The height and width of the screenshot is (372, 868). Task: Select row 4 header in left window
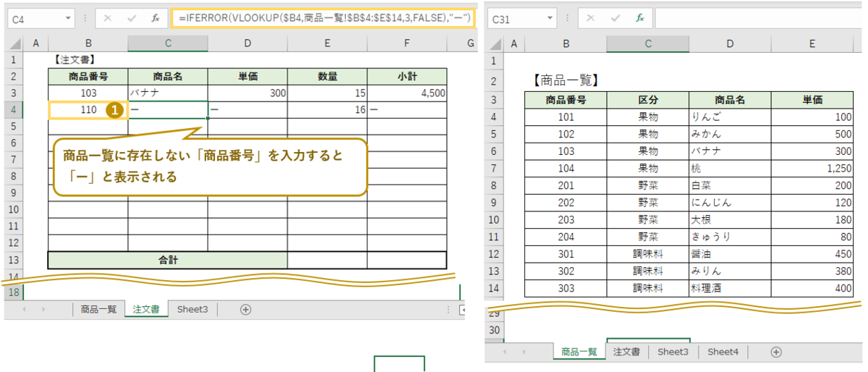tap(14, 109)
